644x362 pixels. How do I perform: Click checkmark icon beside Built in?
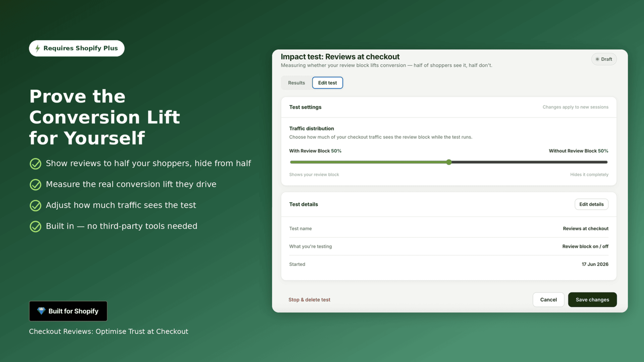pyautogui.click(x=36, y=227)
